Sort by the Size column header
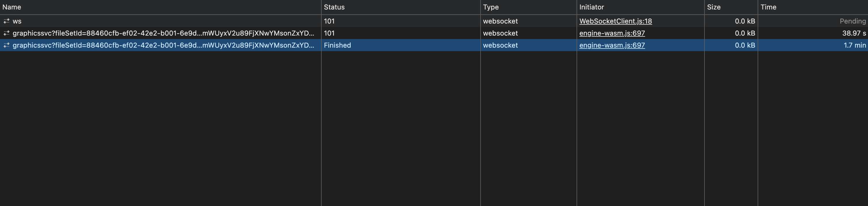The image size is (868, 206). tap(713, 7)
